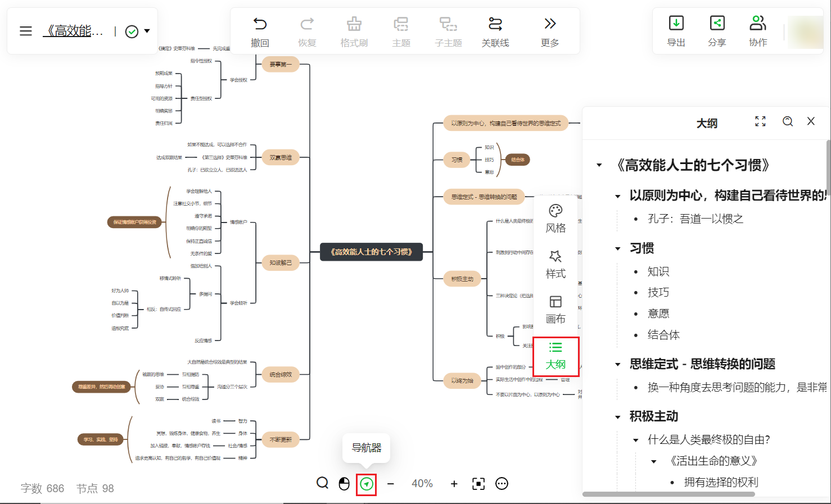Click the 字数 686 word count

pos(43,488)
